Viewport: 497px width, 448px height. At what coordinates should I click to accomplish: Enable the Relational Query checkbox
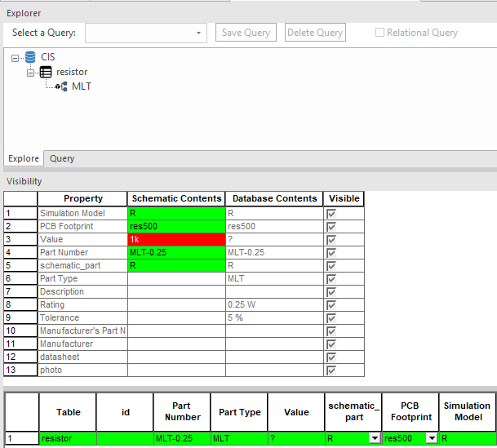click(379, 33)
